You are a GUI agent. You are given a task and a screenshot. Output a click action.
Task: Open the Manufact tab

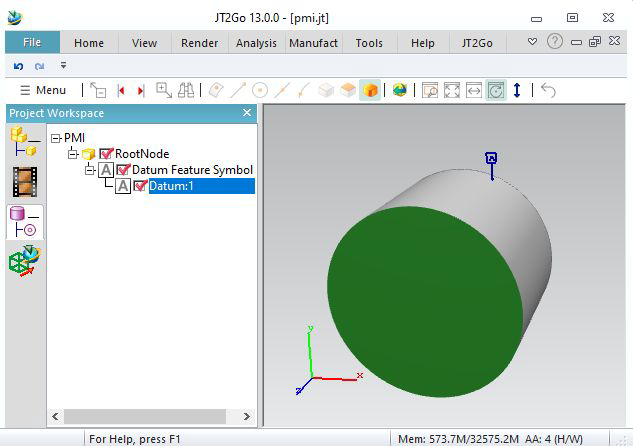point(313,43)
